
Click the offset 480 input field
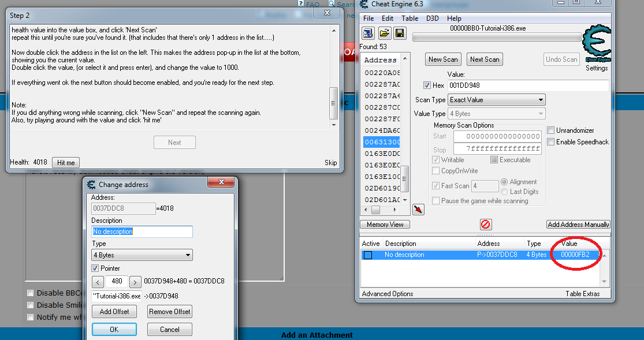coord(117,281)
